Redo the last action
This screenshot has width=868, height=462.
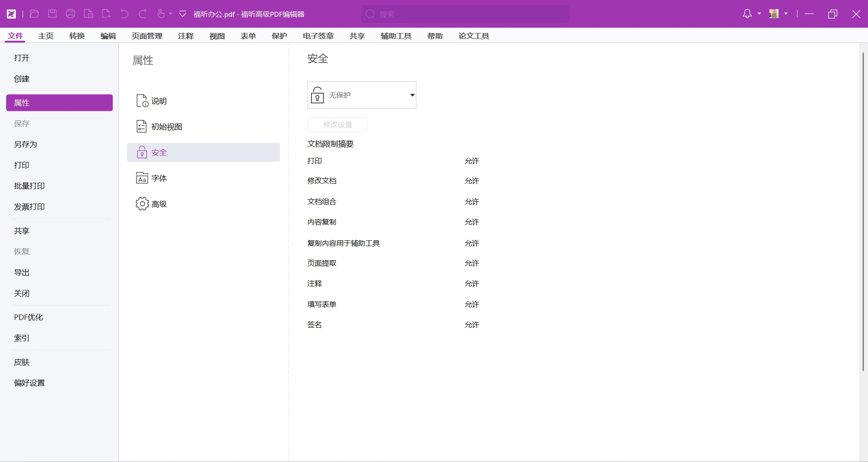[142, 14]
